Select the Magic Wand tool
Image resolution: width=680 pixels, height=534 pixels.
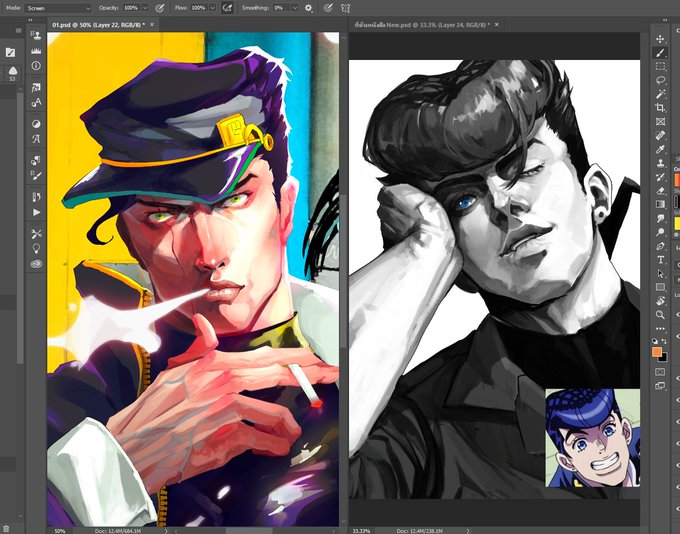click(x=660, y=94)
